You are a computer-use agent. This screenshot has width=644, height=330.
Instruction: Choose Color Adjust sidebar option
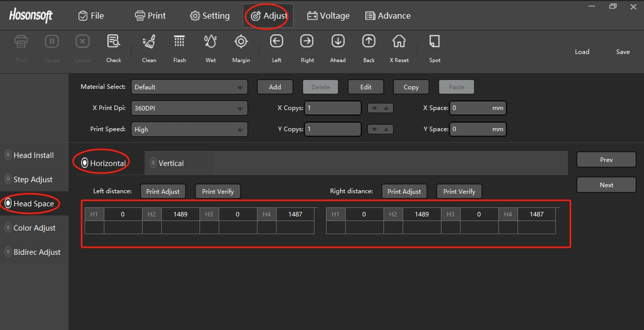coord(34,228)
